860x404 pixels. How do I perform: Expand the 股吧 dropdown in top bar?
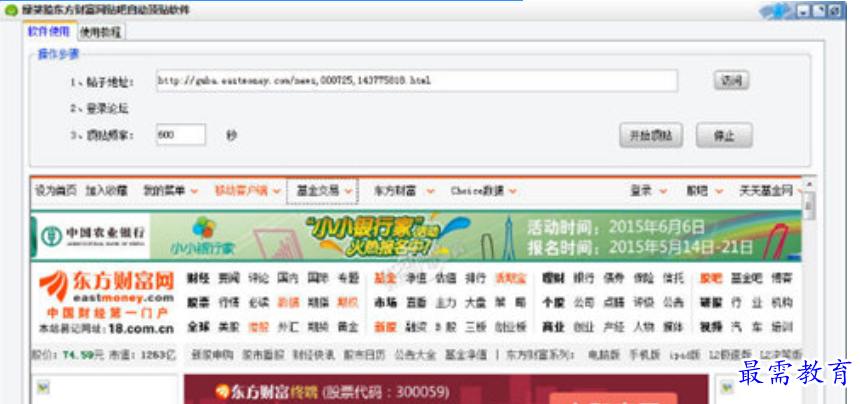click(x=704, y=191)
